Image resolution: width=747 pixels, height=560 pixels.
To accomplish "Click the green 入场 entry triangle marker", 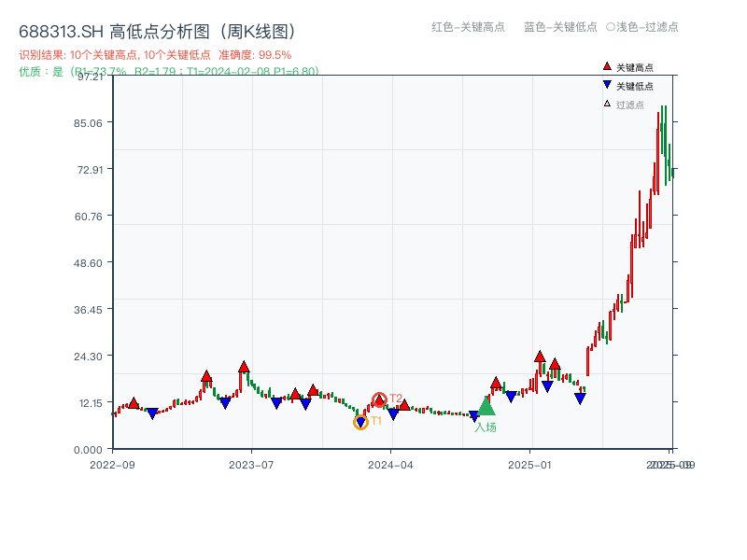I will pos(486,406).
